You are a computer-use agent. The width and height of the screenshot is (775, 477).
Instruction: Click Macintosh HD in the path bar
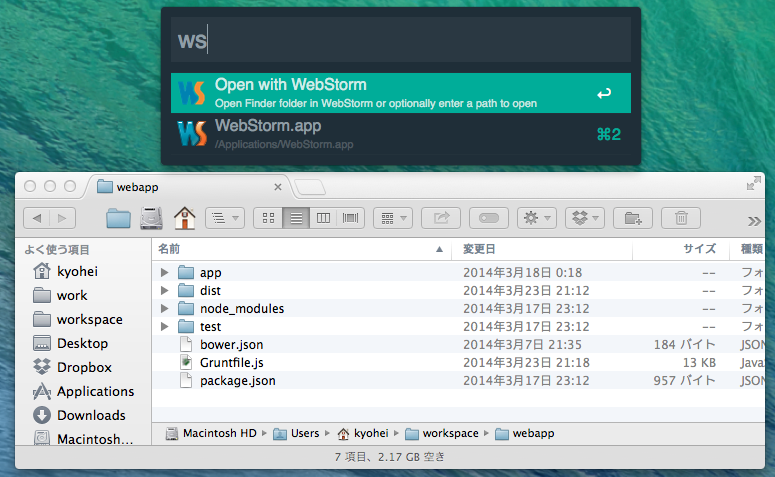(x=212, y=434)
